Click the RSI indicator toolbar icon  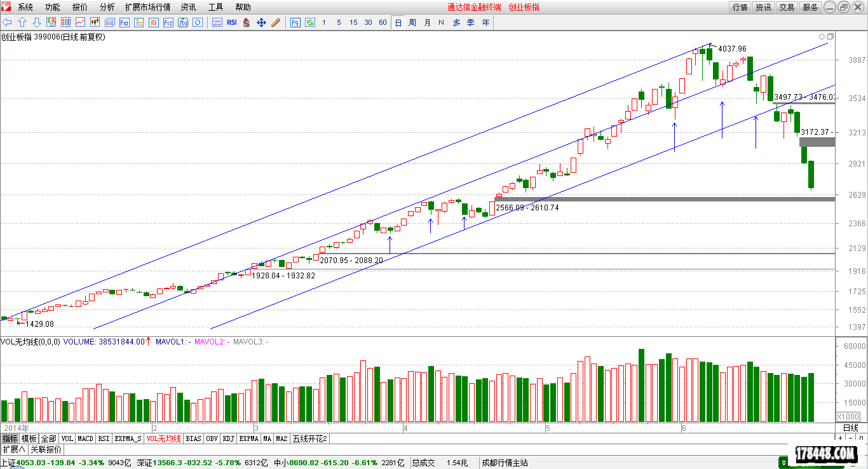pyautogui.click(x=232, y=22)
